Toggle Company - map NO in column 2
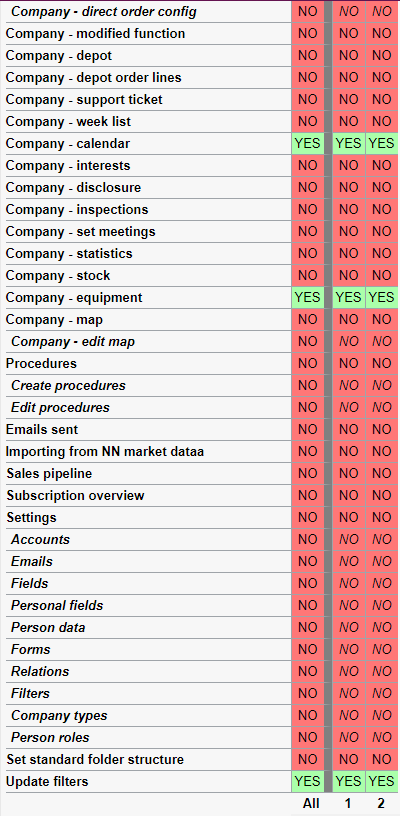400x816 pixels. tap(381, 320)
